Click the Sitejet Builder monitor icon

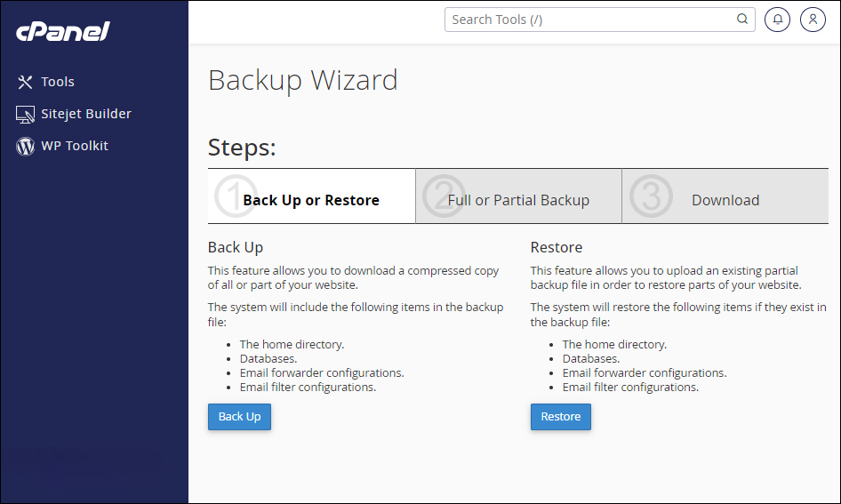coord(25,114)
